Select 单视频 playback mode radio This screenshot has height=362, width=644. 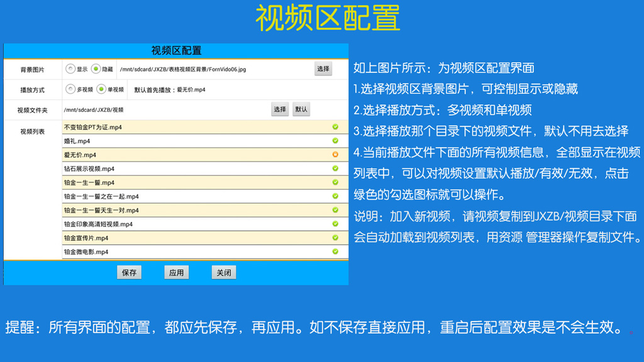tap(101, 90)
